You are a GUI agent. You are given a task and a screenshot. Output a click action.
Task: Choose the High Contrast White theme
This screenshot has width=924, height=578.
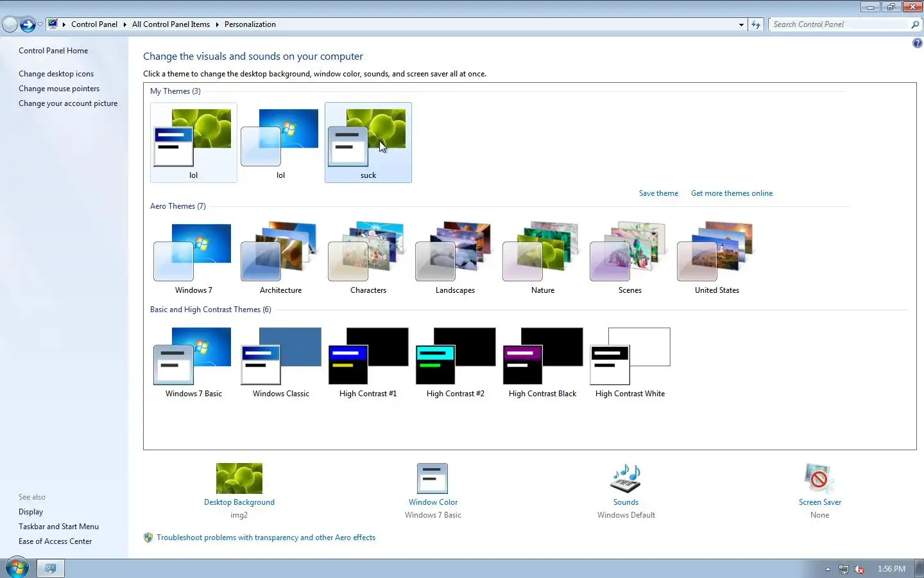point(629,362)
